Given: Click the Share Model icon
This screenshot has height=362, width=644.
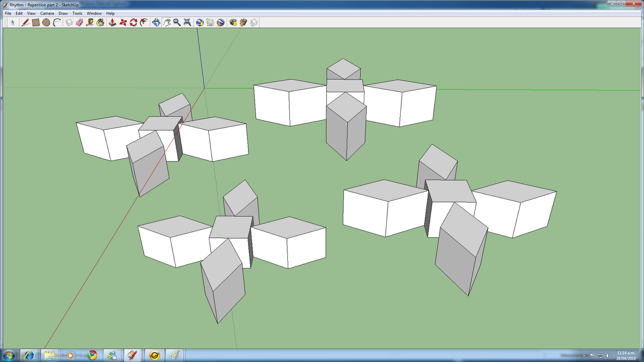Looking at the screenshot, I should 244,23.
